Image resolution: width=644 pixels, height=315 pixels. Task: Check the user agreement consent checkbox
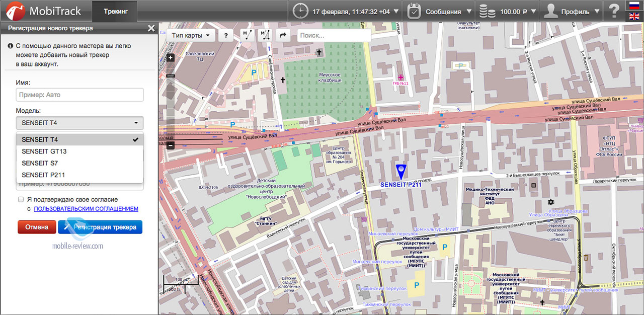[x=21, y=200]
